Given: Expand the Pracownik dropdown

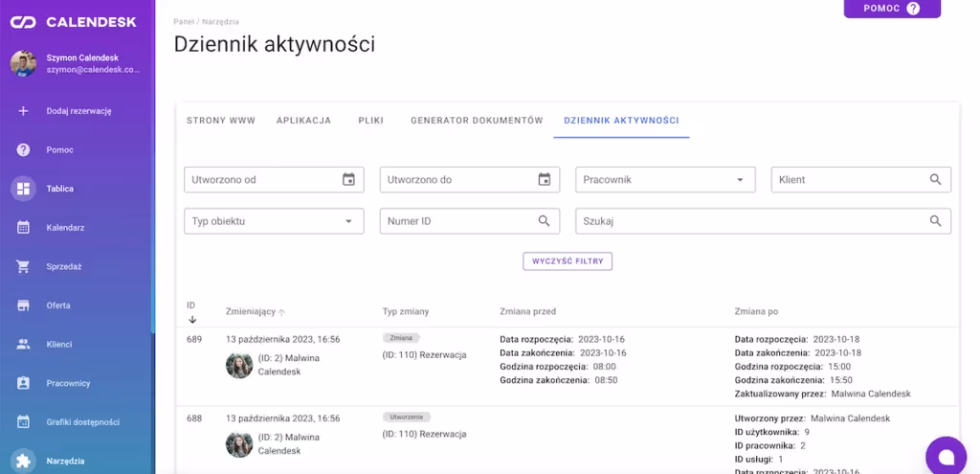Looking at the screenshot, I should (x=740, y=179).
